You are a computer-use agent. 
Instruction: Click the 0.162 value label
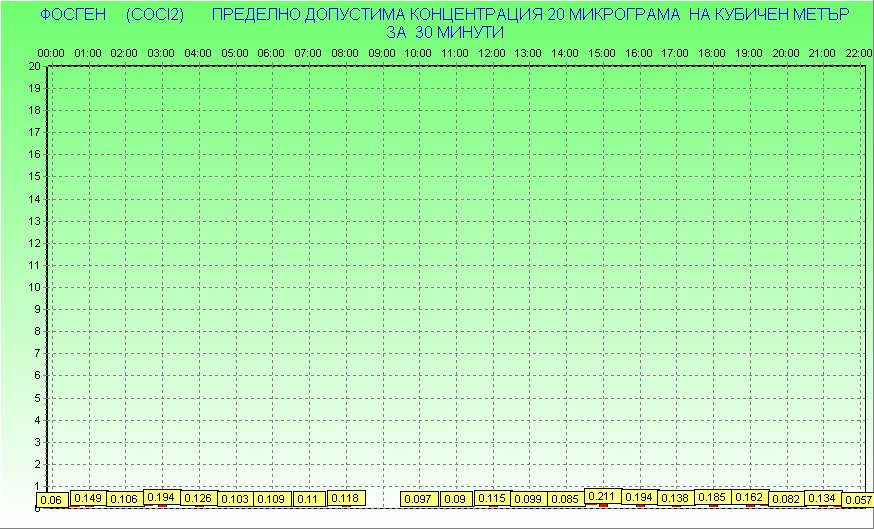click(749, 497)
